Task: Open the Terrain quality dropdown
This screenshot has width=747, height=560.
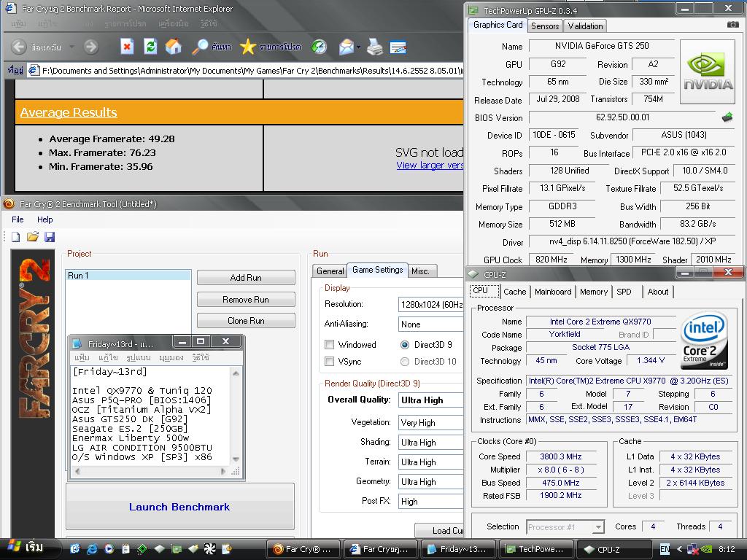Action: [x=430, y=462]
